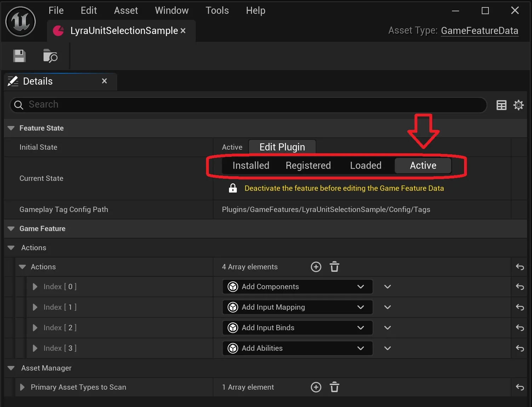Screen dimensions: 532x407
Task: Click the '4 Array elements' text
Action: [x=250, y=267]
